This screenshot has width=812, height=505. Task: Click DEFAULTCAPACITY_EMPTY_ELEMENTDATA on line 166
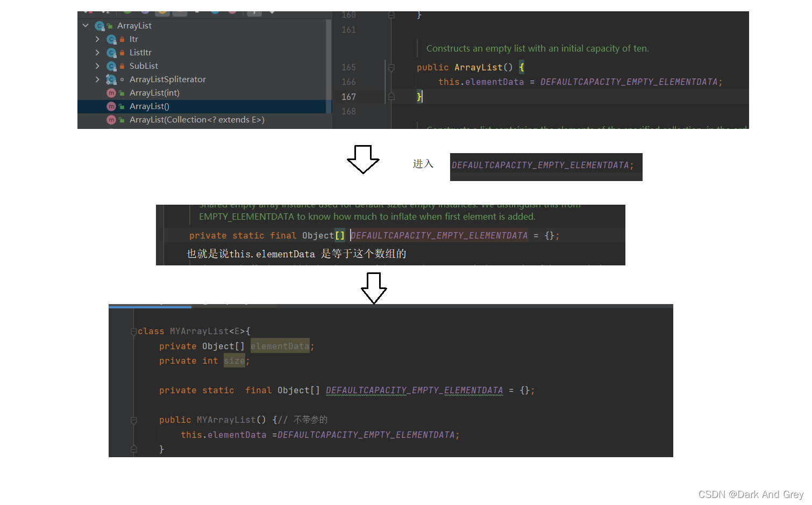629,82
